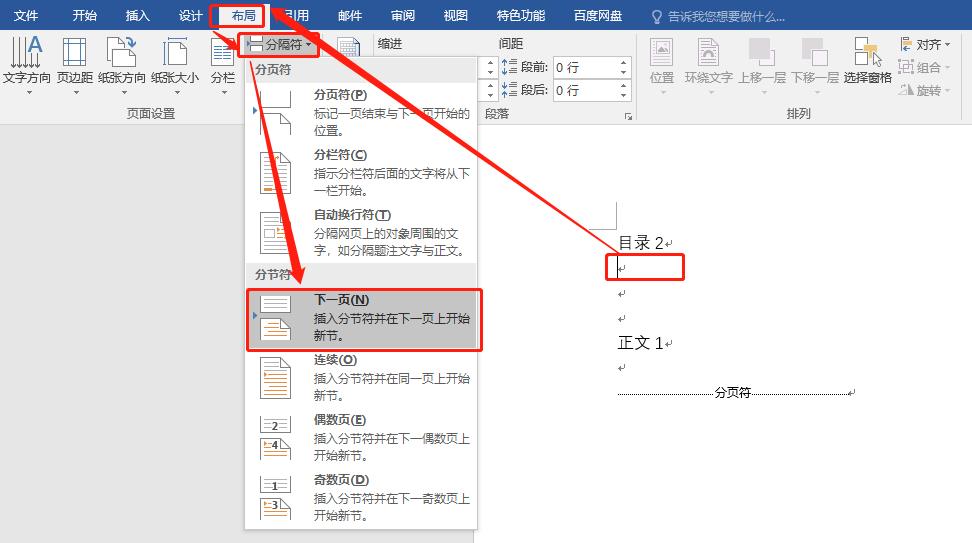Select 分栏符(C) column break option
The height and width of the screenshot is (543, 972).
(x=361, y=172)
